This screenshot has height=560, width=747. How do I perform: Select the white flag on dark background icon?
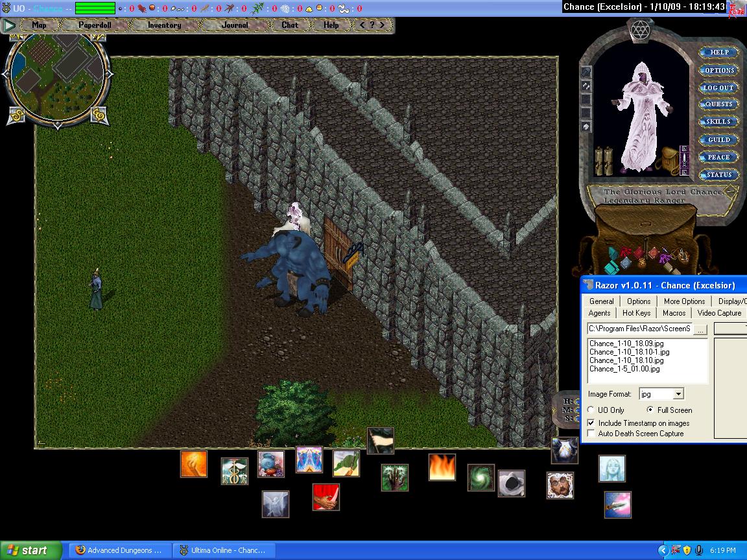pos(381,441)
